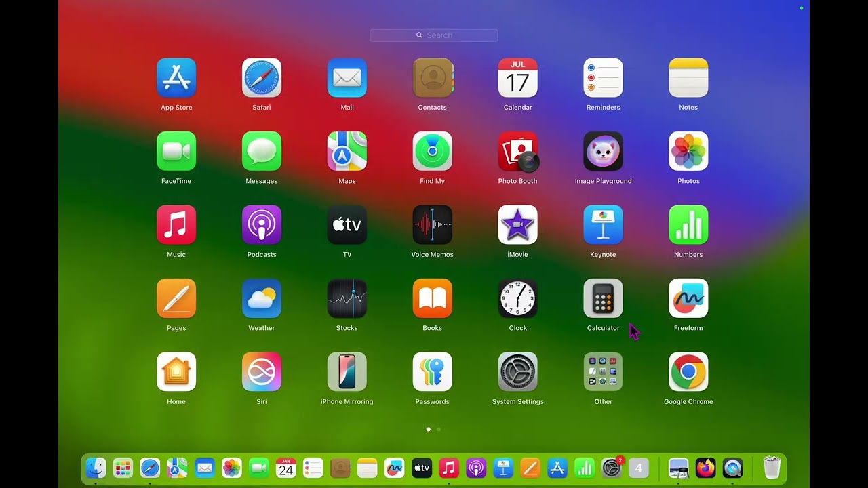Open App Store from the Dock
The height and width of the screenshot is (488, 868).
557,468
